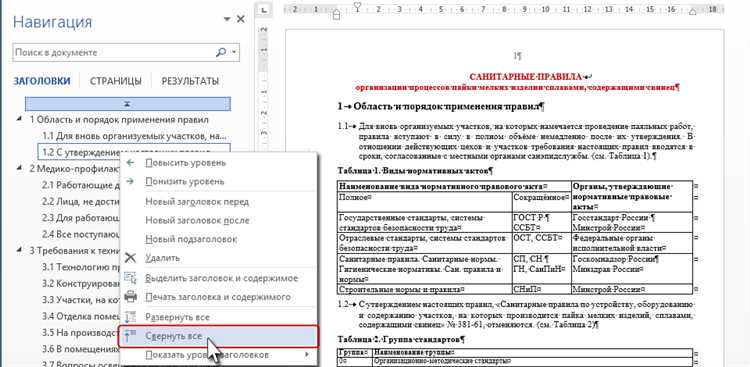Choose 'Новый заголовок после' menu item
Image resolution: width=750 pixels, height=367 pixels.
pos(219,221)
